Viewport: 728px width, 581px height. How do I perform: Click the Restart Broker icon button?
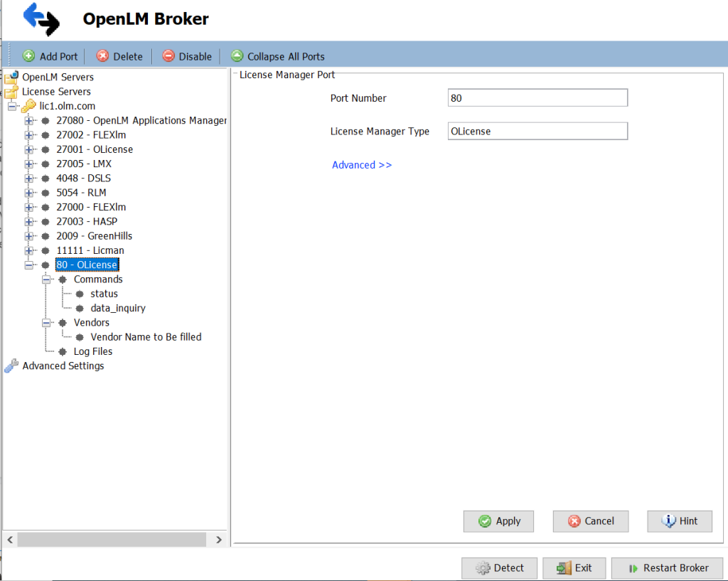633,567
